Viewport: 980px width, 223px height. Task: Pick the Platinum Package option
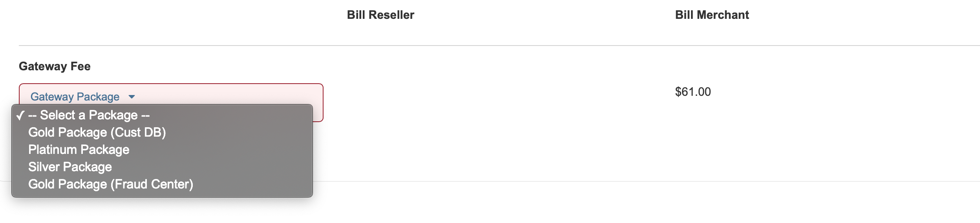(x=79, y=150)
